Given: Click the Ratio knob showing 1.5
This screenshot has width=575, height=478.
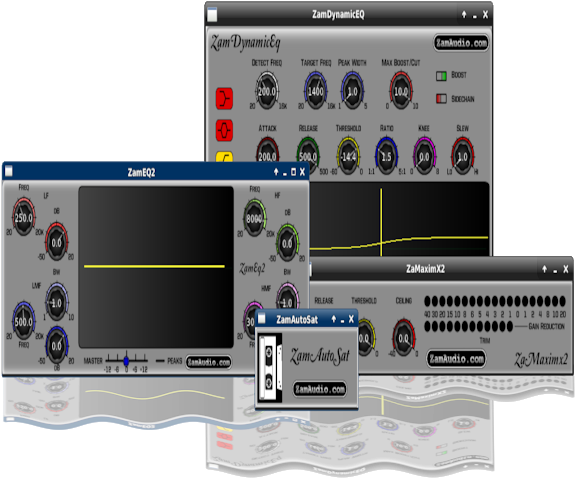Looking at the screenshot, I should [386, 157].
